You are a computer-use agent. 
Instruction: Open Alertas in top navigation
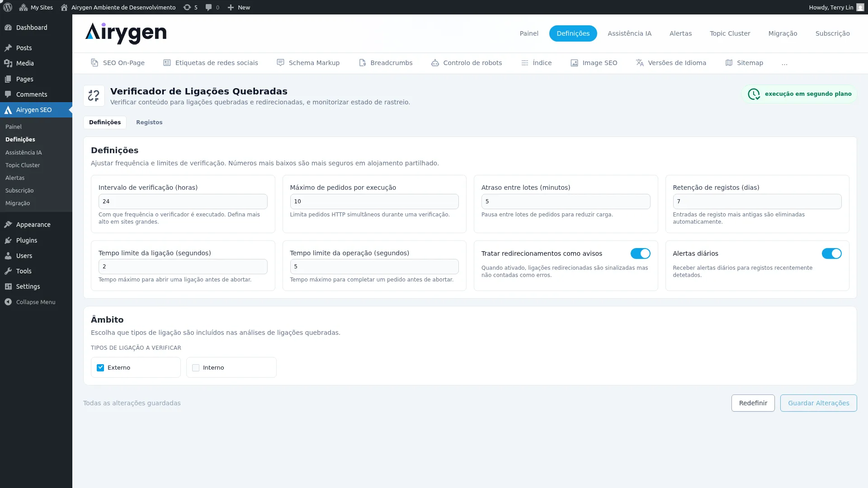(x=680, y=33)
